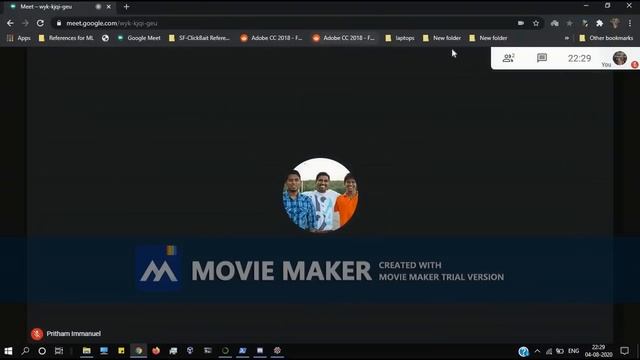Open the References for ML bookmark folder

tap(66, 38)
